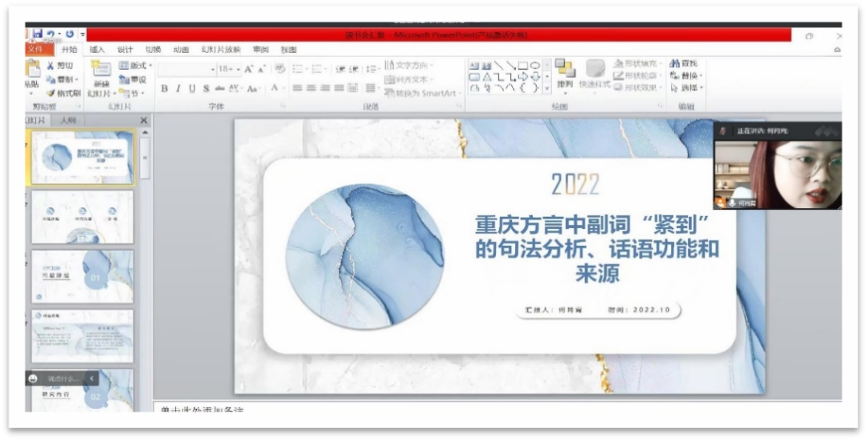
Task: Toggle Italic formatting button
Action: (178, 88)
